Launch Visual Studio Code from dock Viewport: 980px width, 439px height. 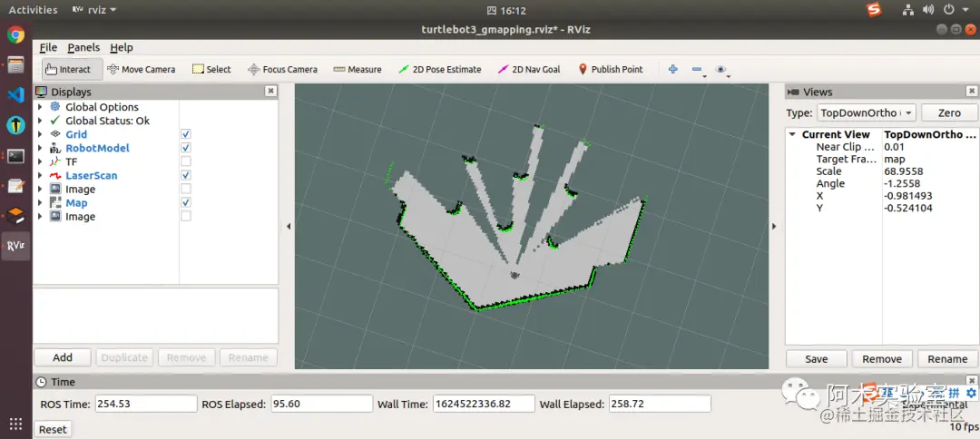coord(15,95)
